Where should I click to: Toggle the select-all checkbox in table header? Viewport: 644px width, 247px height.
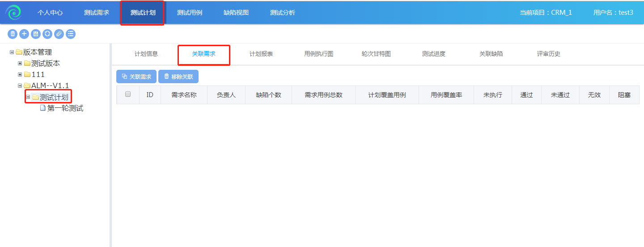(128, 94)
